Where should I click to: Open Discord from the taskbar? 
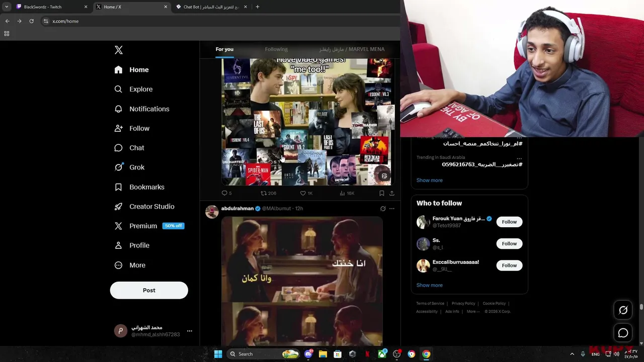coord(308,354)
